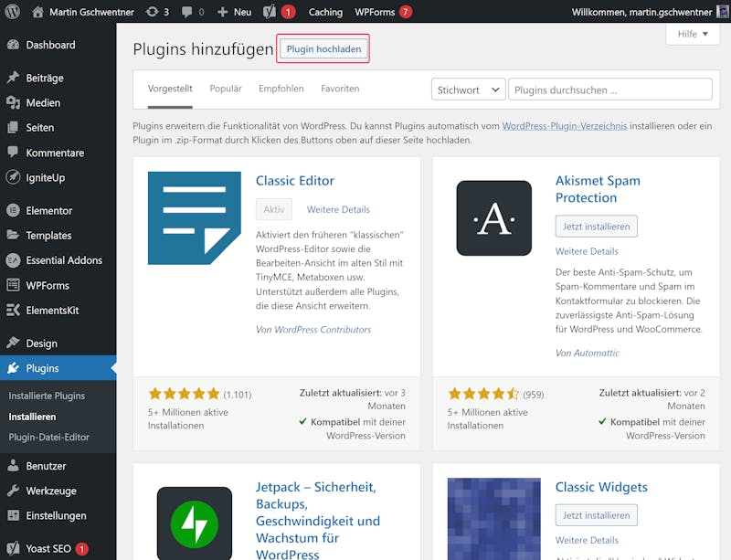The height and width of the screenshot is (560, 731).
Task: Click the Design brush icon
Action: [x=13, y=343]
